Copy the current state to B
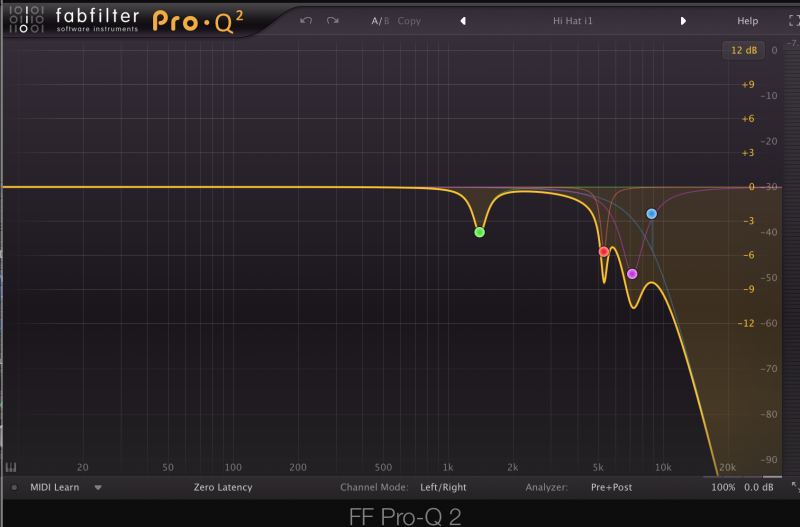Viewport: 800px width, 527px height. (x=409, y=21)
